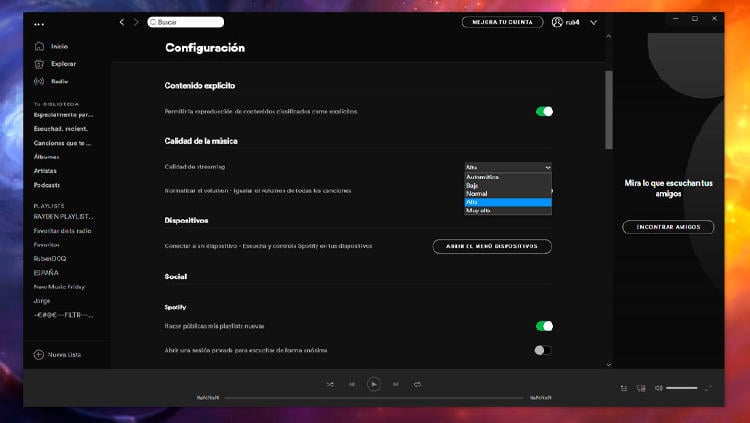The width and height of the screenshot is (750, 423).
Task: Open the three-dot app menu
Action: [39, 24]
